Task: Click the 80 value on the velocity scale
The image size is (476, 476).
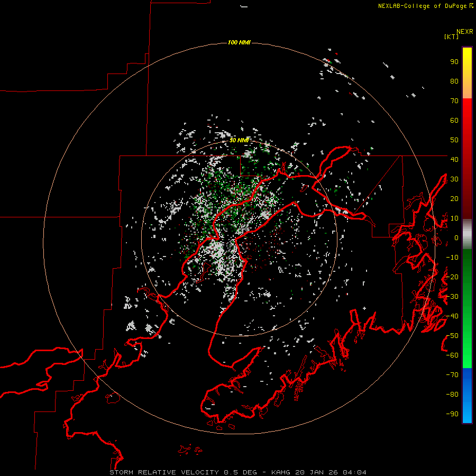Action: tap(454, 81)
